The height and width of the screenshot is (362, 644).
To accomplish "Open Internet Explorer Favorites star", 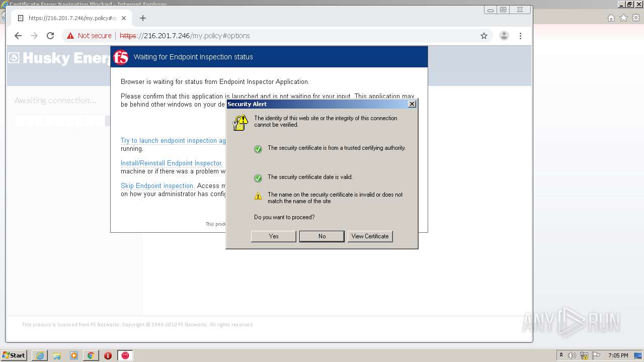I will [623, 18].
